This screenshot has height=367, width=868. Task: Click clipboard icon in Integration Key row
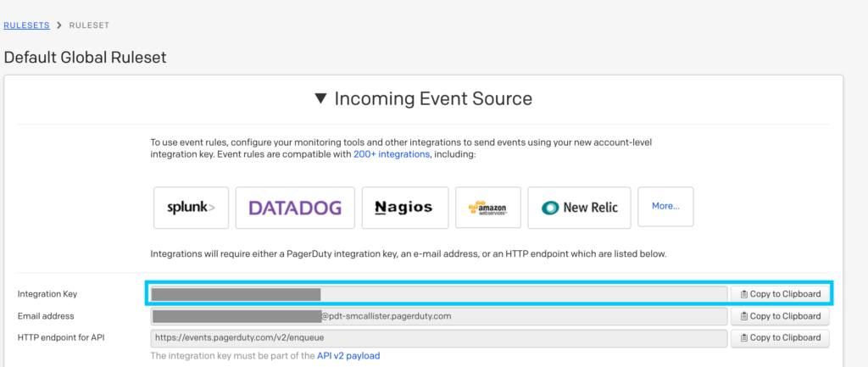coord(743,294)
